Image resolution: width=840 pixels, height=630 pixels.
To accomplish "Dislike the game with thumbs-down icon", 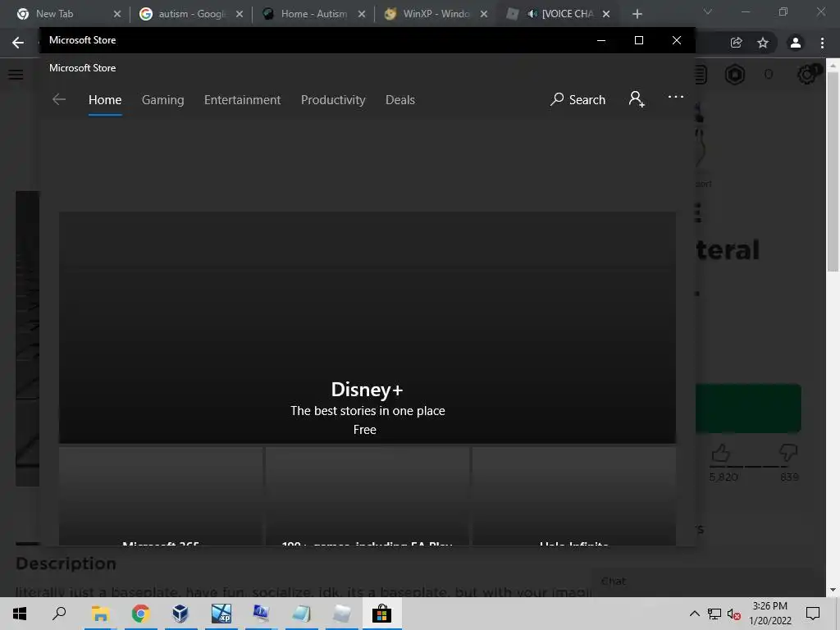I will point(788,453).
